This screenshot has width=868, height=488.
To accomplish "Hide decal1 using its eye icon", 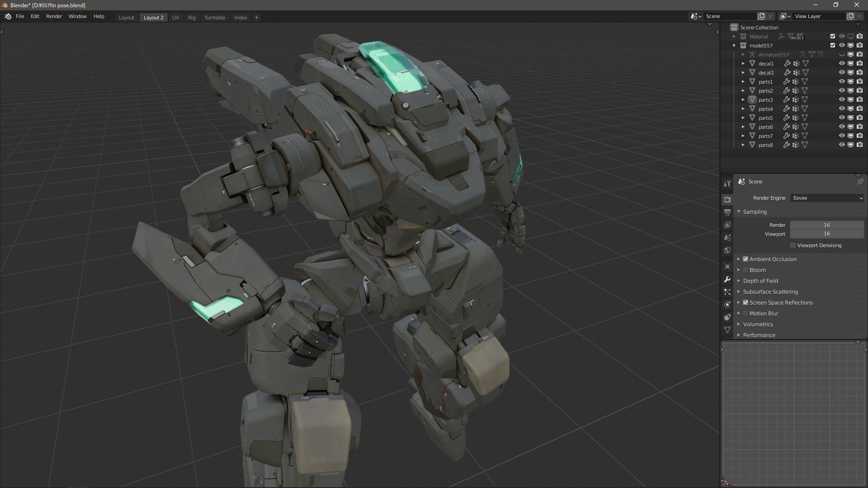I will [842, 64].
